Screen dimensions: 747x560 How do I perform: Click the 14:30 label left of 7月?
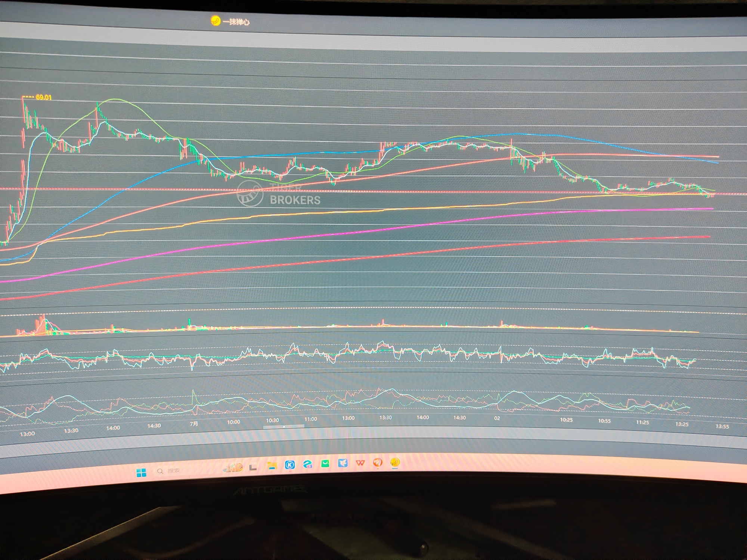tap(154, 426)
